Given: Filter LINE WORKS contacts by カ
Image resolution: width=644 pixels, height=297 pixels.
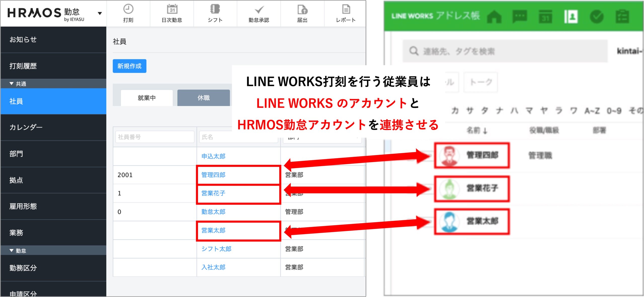Looking at the screenshot, I should 455,110.
